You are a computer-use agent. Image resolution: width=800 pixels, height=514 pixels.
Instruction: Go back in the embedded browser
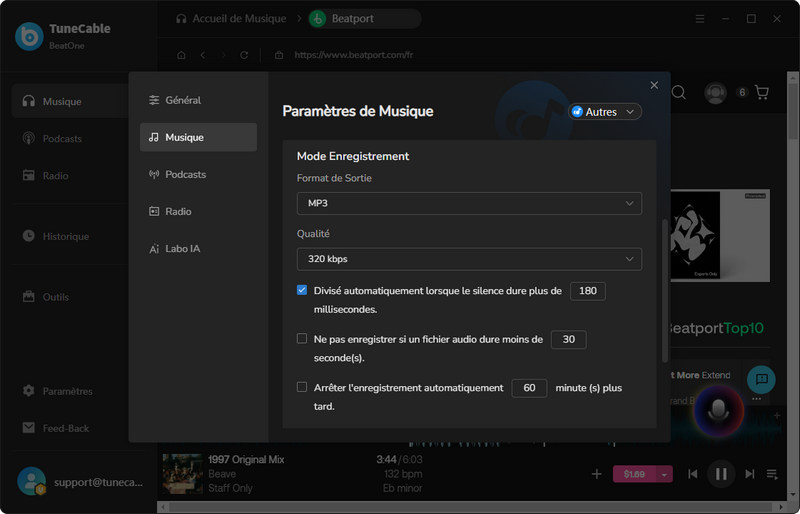(203, 55)
